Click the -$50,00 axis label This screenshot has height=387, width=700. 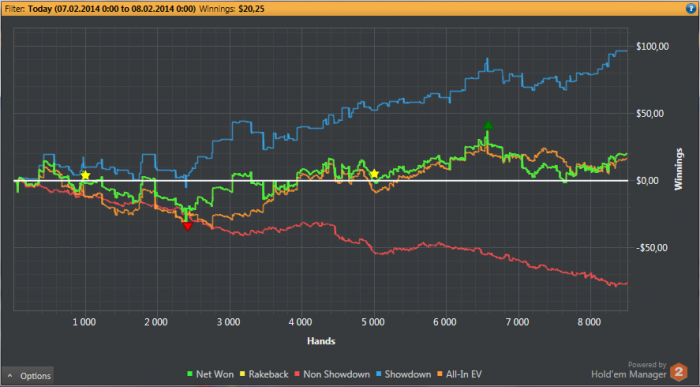(x=652, y=248)
